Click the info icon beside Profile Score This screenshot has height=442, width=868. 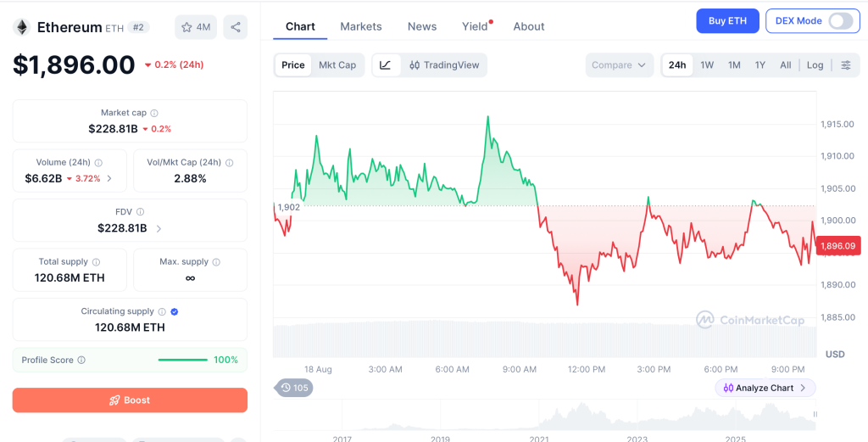point(81,360)
